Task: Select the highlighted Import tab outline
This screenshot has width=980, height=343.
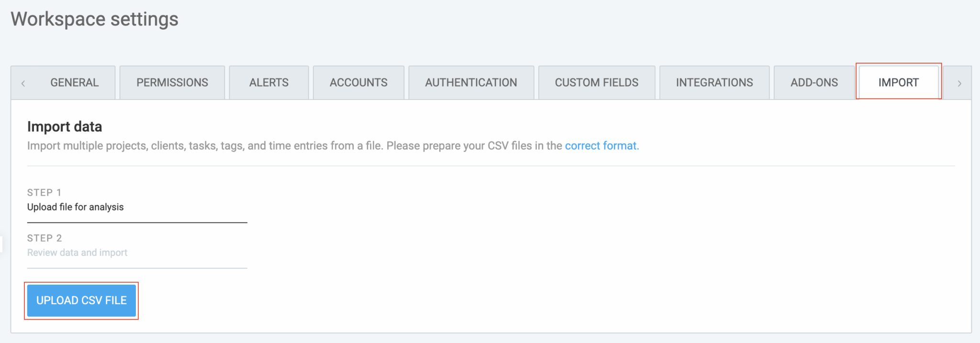Action: (x=898, y=82)
